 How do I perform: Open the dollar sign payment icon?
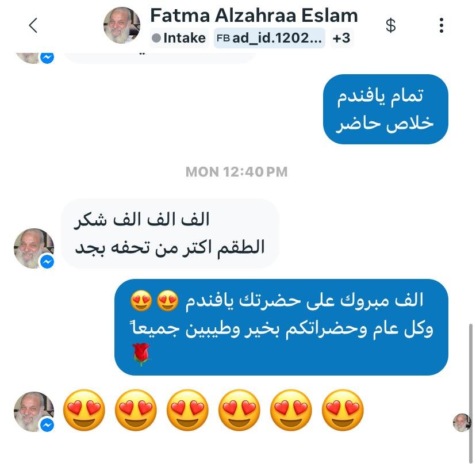(x=391, y=25)
